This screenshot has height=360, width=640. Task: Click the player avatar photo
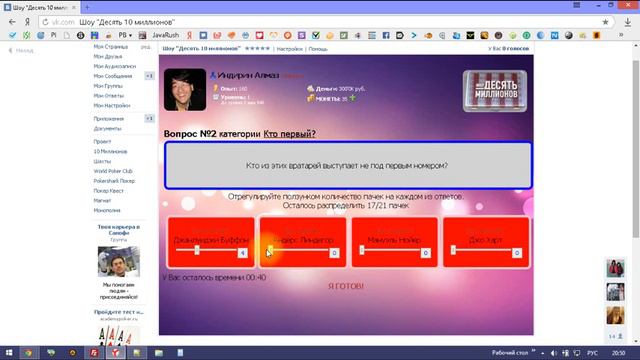point(185,89)
